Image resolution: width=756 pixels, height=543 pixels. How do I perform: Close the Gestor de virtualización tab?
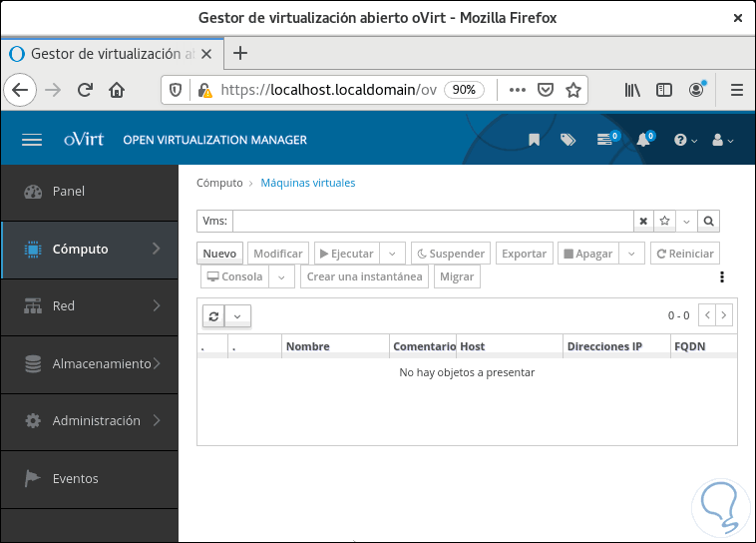click(206, 54)
